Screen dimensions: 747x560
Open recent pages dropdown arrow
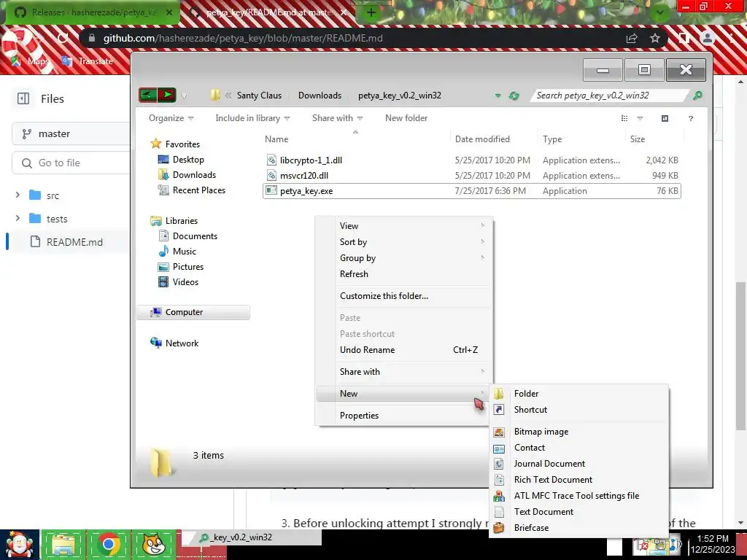point(184,96)
